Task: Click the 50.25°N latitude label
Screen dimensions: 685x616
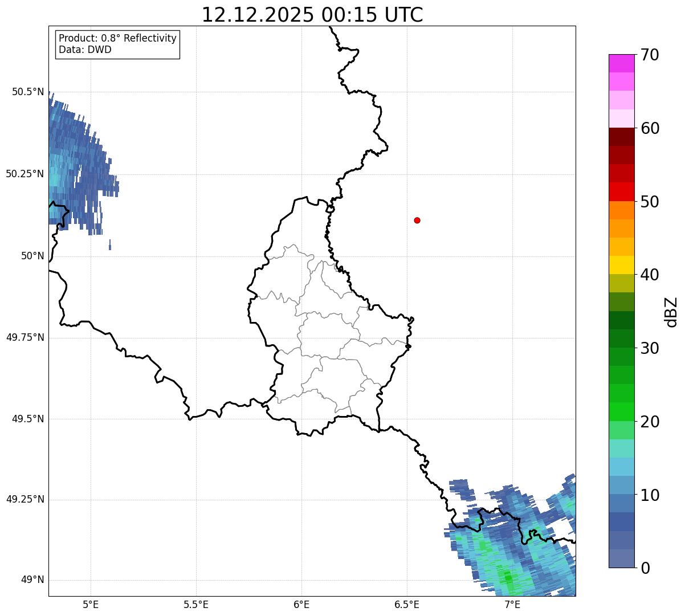Action: click(x=25, y=174)
